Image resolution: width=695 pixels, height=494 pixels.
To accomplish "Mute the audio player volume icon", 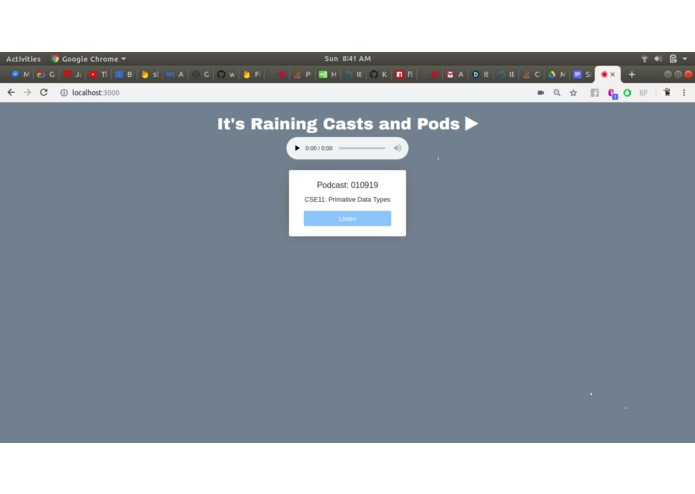I will (x=398, y=148).
